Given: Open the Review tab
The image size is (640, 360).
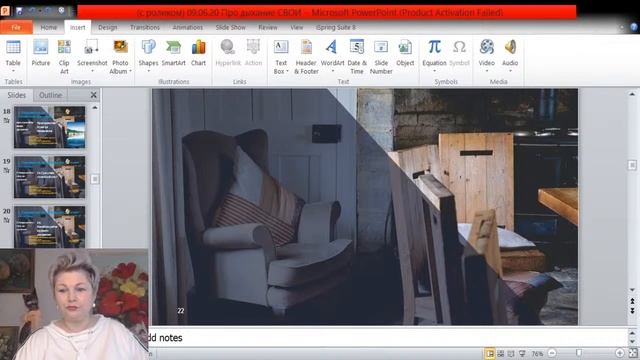Looking at the screenshot, I should pyautogui.click(x=268, y=27).
